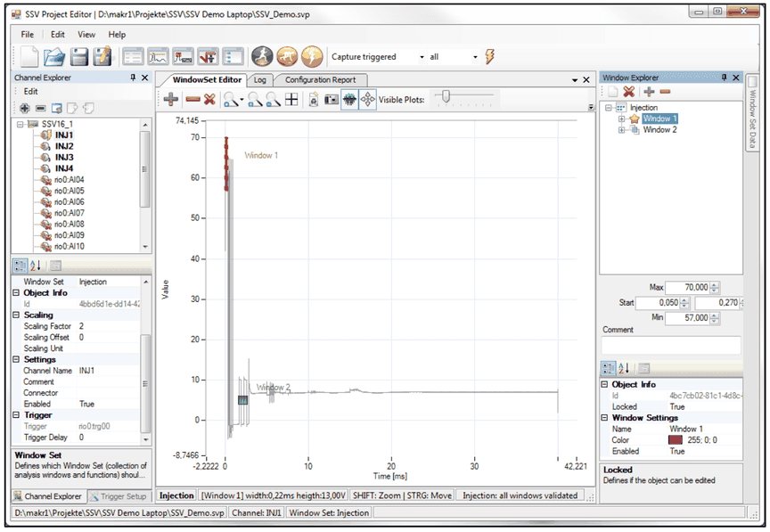
Task: Collapse the Window Settings property group
Action: (604, 418)
